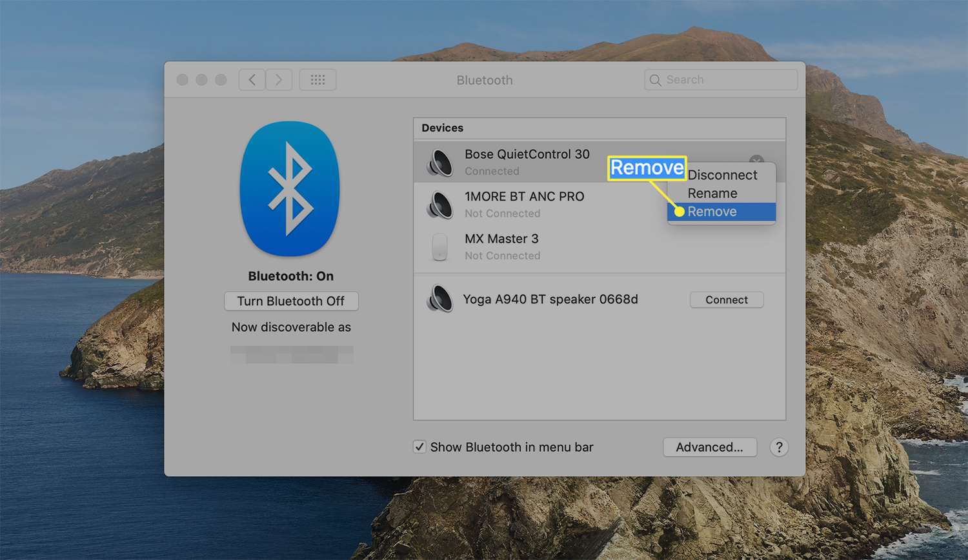Select Yoga A940 BT speaker 0668d row
Viewport: 968px width, 560px height.
(600, 299)
